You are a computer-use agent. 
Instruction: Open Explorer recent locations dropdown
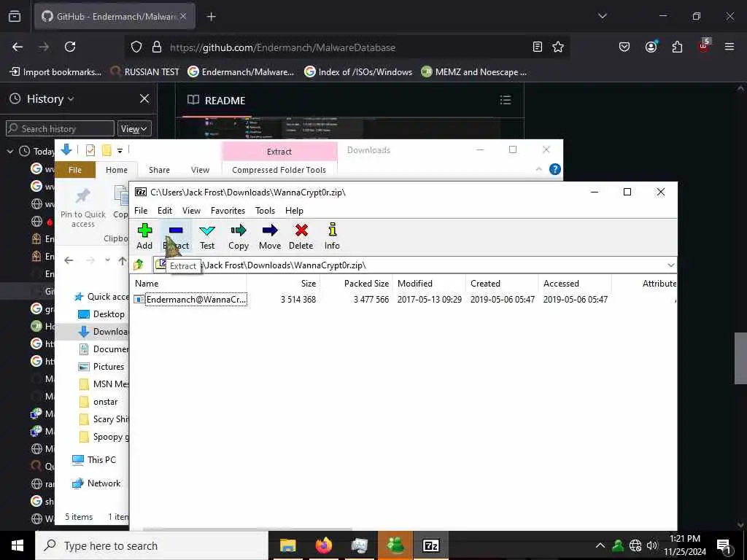coord(108,260)
